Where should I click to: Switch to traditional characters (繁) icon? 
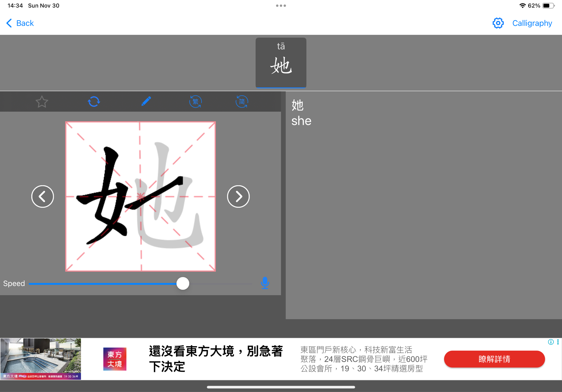coord(195,102)
